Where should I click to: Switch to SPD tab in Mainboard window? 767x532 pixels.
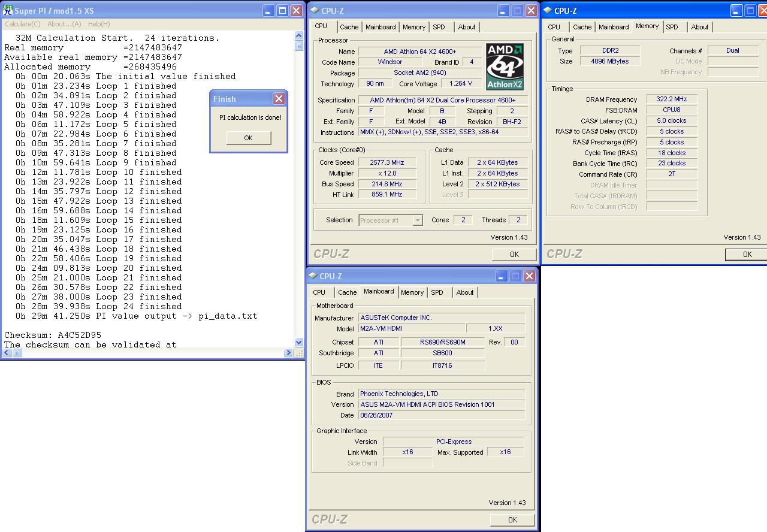(x=437, y=292)
